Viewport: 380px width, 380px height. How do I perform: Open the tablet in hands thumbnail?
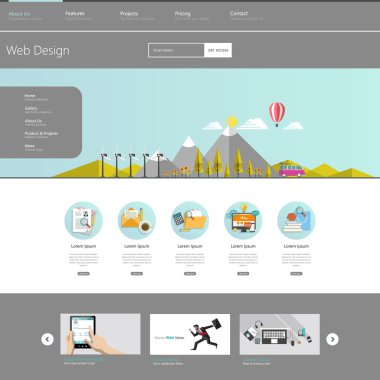(100, 334)
